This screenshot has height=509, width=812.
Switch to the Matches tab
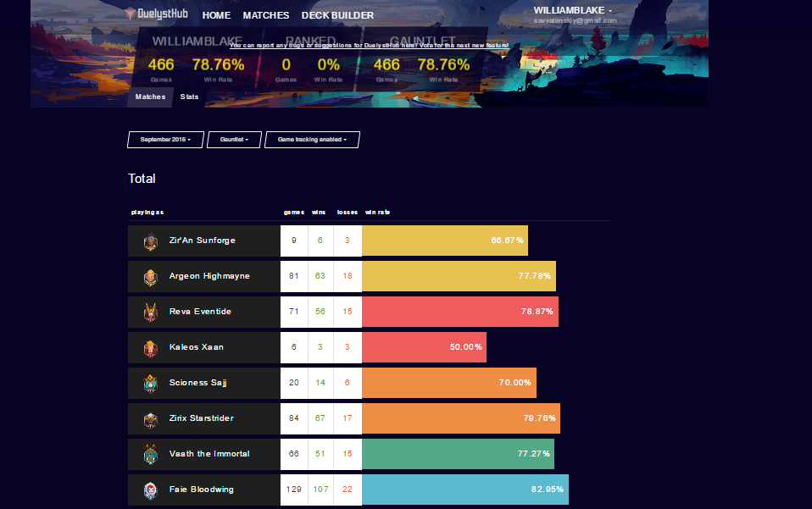(x=150, y=97)
